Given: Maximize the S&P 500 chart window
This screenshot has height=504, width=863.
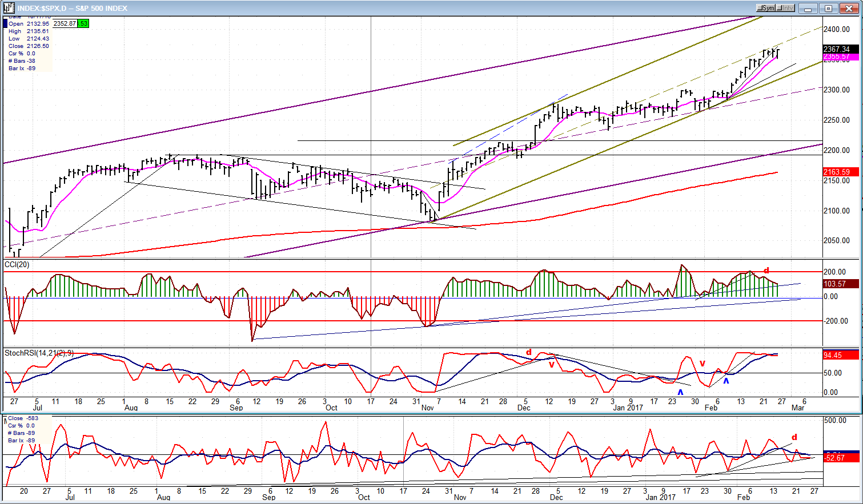Looking at the screenshot, I should pos(828,9).
